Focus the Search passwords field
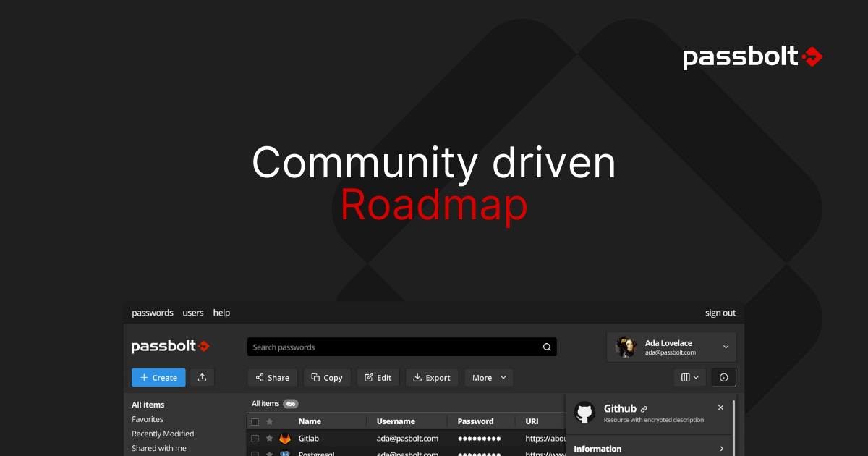Image resolution: width=868 pixels, height=456 pixels. [402, 347]
